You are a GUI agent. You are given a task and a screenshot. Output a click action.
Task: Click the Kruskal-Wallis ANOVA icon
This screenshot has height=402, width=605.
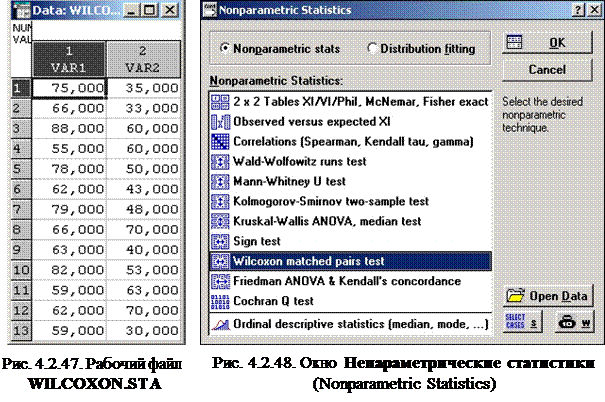coord(220,221)
